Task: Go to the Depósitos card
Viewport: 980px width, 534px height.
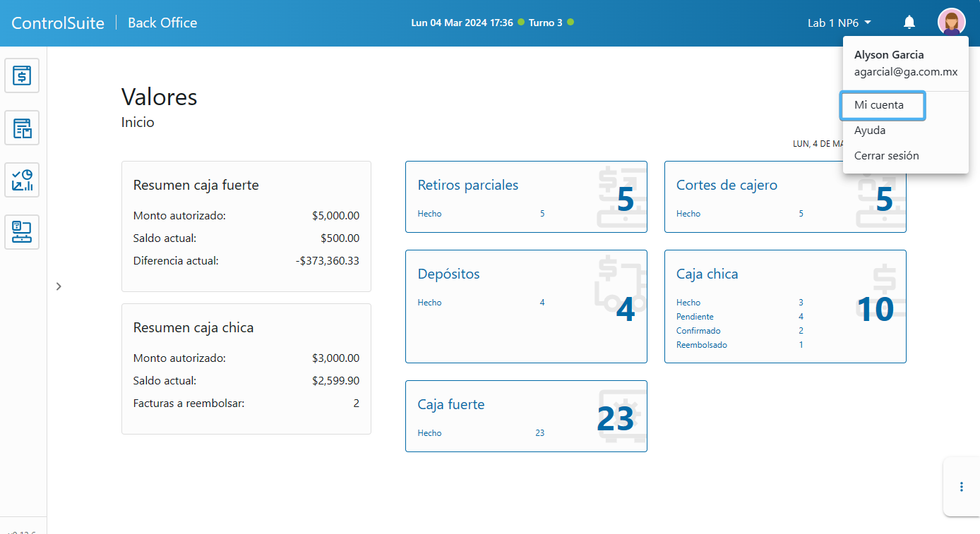Action: (448, 274)
